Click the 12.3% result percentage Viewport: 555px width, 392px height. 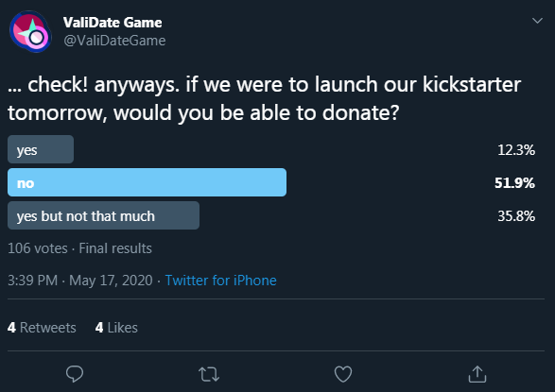tap(516, 150)
